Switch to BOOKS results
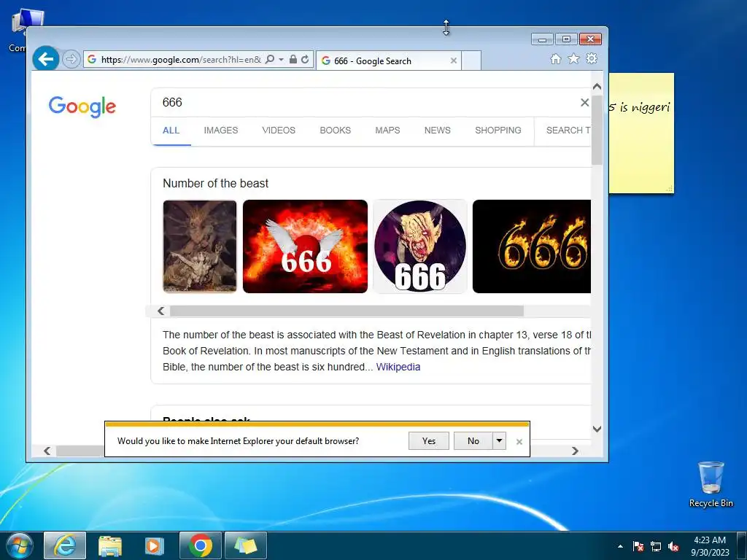This screenshot has width=747, height=560. 335,131
